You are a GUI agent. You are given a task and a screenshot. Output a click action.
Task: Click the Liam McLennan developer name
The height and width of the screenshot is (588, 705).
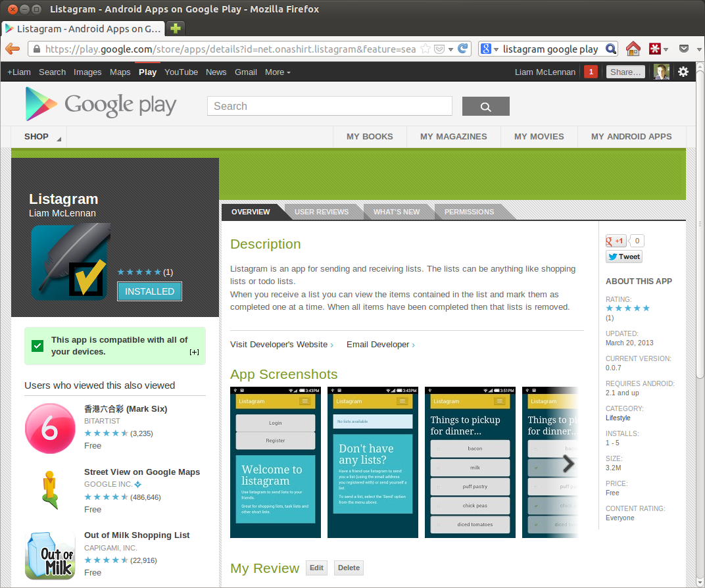[x=62, y=213]
